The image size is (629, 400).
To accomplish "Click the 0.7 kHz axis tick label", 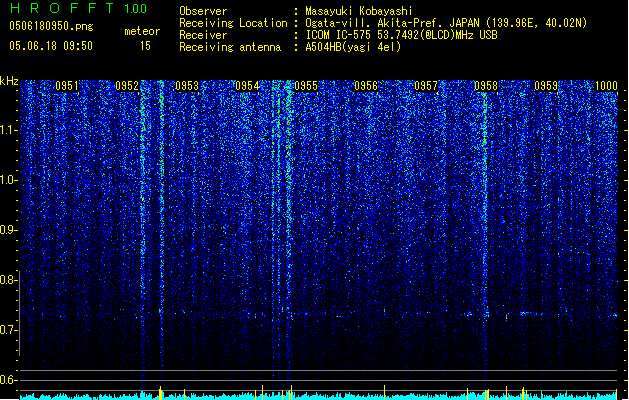I will click(8, 330).
